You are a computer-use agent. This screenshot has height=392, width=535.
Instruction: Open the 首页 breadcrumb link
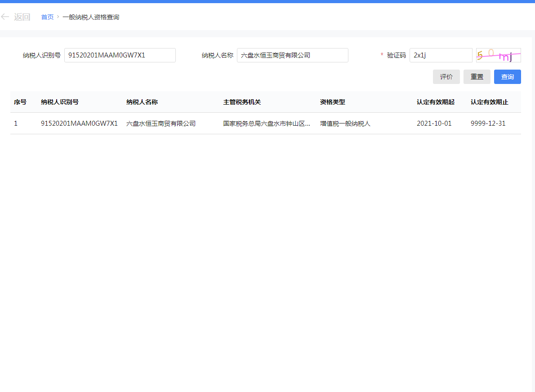pyautogui.click(x=47, y=17)
